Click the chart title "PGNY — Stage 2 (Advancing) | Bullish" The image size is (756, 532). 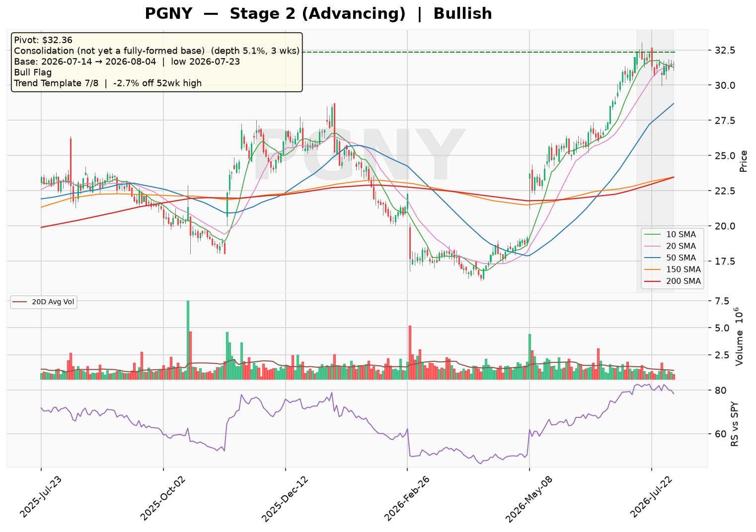coord(318,14)
